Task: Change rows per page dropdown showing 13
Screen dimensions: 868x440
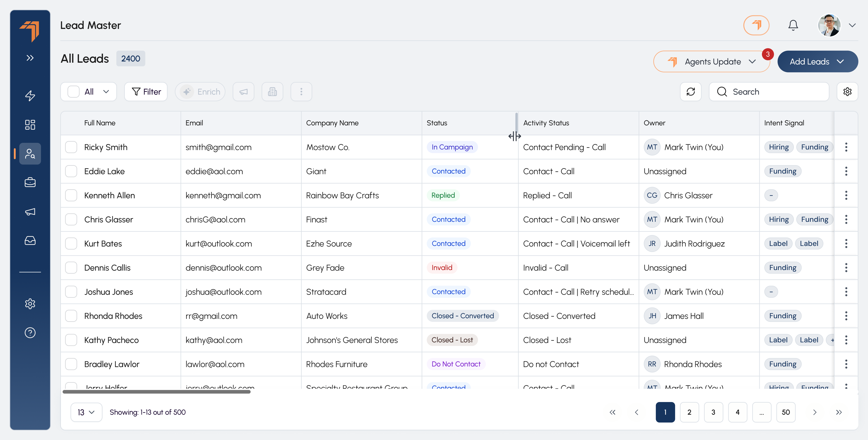Action: click(86, 412)
